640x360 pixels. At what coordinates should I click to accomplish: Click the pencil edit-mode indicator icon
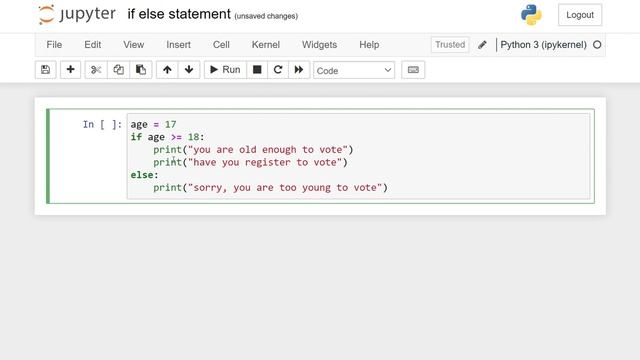482,44
